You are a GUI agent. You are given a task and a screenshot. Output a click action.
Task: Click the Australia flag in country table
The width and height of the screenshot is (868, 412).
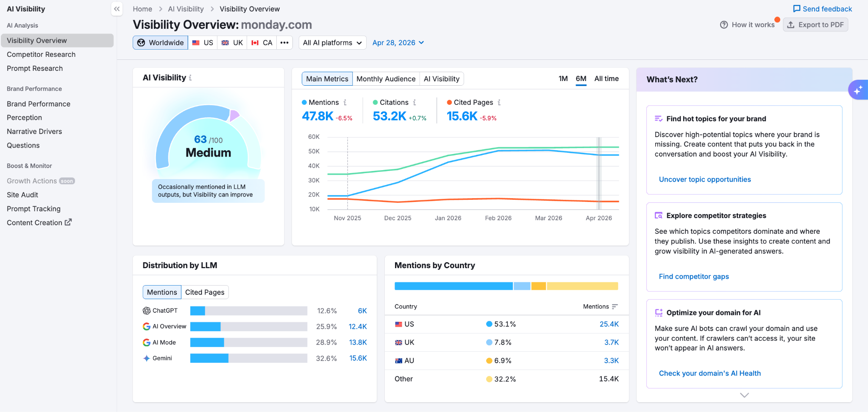tap(398, 361)
